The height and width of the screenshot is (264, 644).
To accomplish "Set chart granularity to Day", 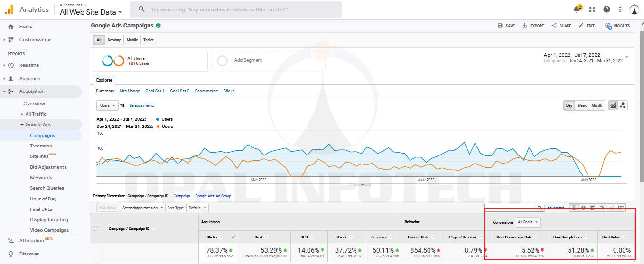I will coord(569,106).
